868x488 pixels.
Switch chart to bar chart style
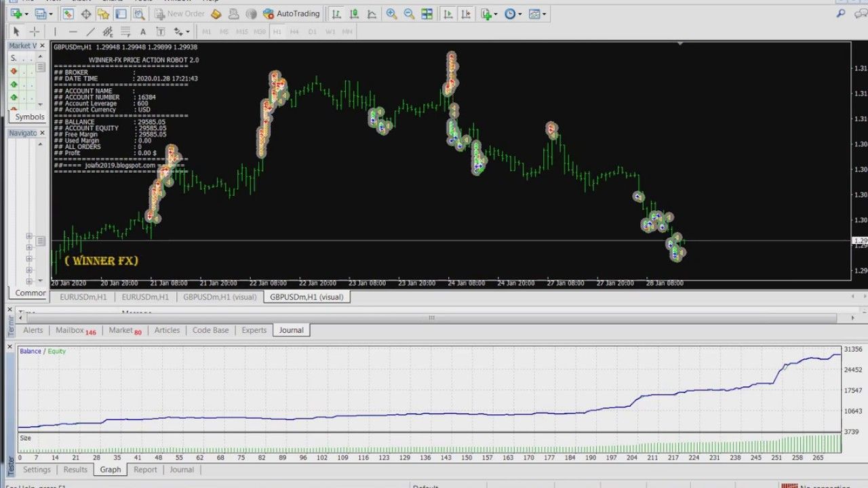pyautogui.click(x=336, y=14)
